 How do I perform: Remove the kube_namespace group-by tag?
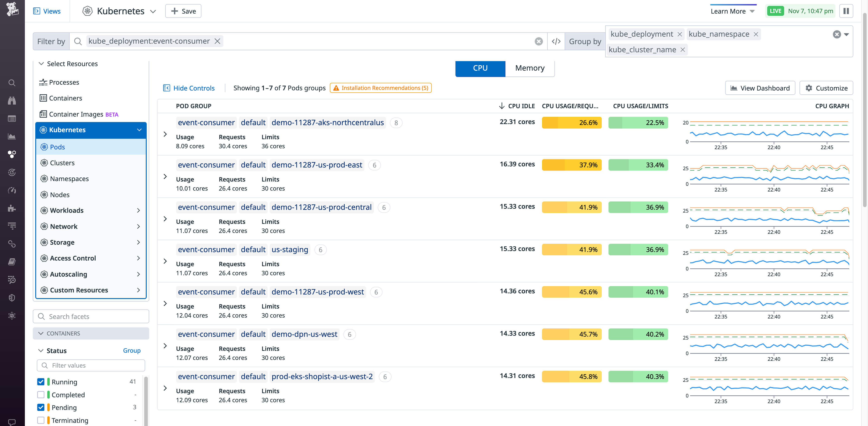click(x=756, y=34)
